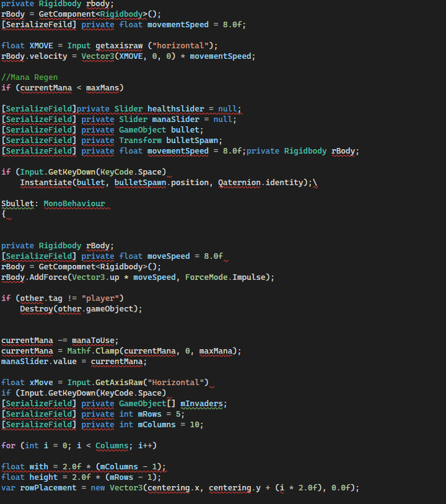Click the mInvaders array name
The height and width of the screenshot is (504, 446).
201,404
